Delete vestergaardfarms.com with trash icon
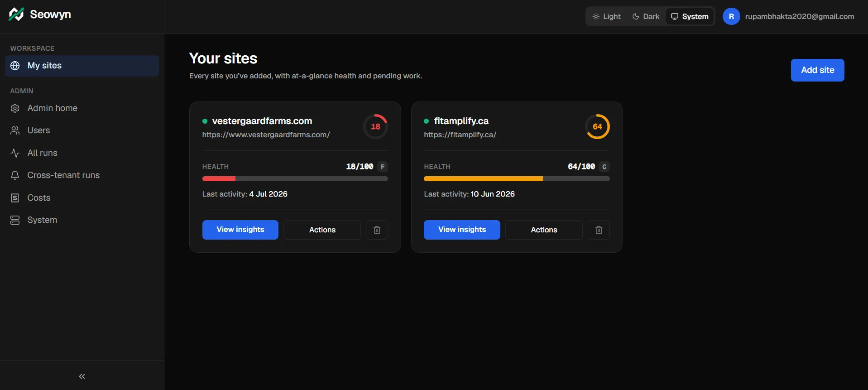The image size is (868, 390). 377,230
